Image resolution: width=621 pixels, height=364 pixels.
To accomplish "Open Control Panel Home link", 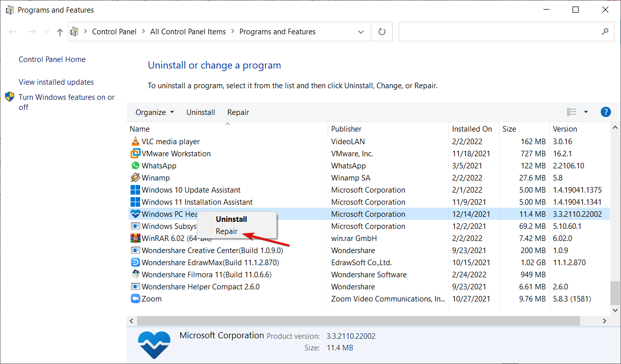I will [x=52, y=59].
